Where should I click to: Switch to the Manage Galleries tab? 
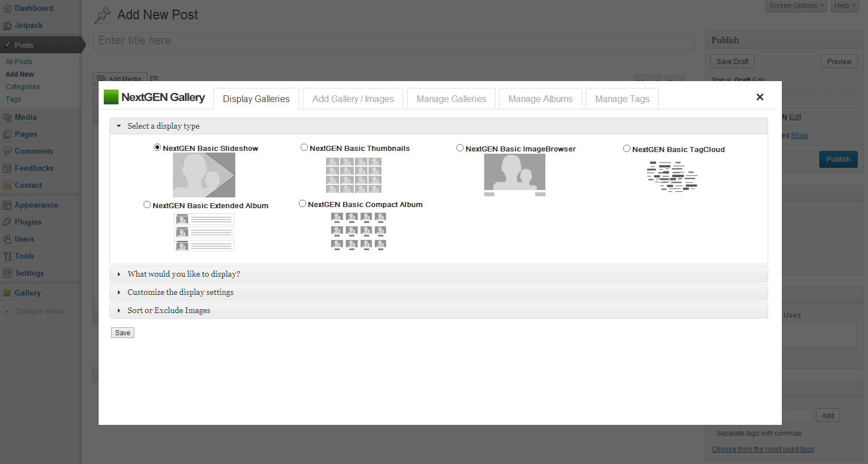(451, 99)
